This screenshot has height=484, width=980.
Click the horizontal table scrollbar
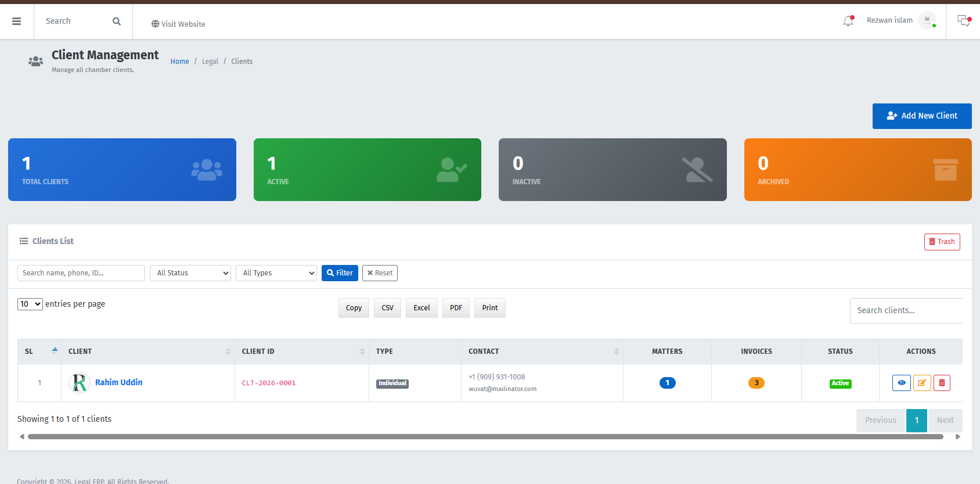485,437
